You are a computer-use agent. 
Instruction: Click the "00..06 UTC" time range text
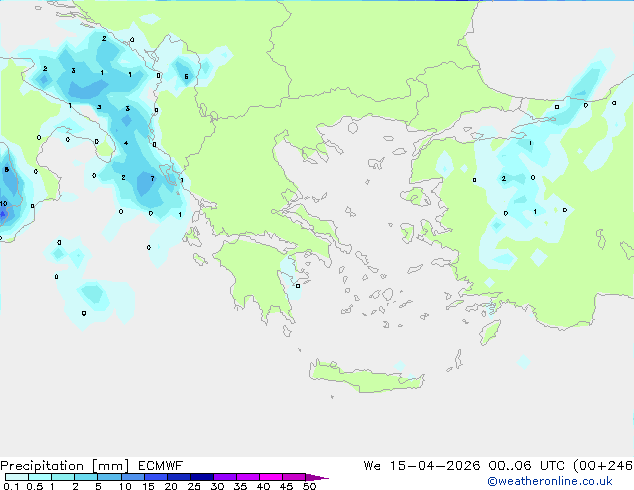[x=526, y=466]
